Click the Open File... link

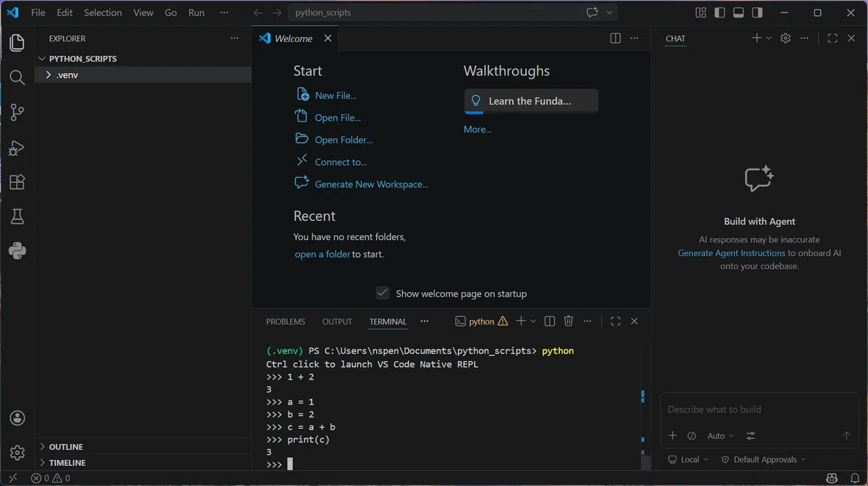click(338, 118)
